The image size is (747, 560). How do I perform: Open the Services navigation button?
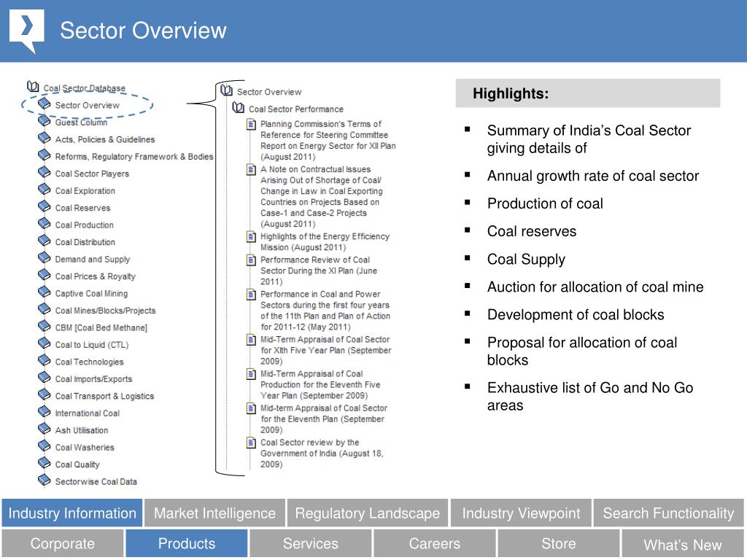click(x=311, y=543)
